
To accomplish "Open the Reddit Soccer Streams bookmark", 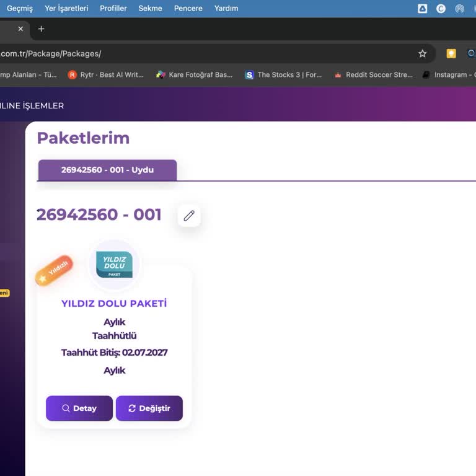I will click(373, 74).
